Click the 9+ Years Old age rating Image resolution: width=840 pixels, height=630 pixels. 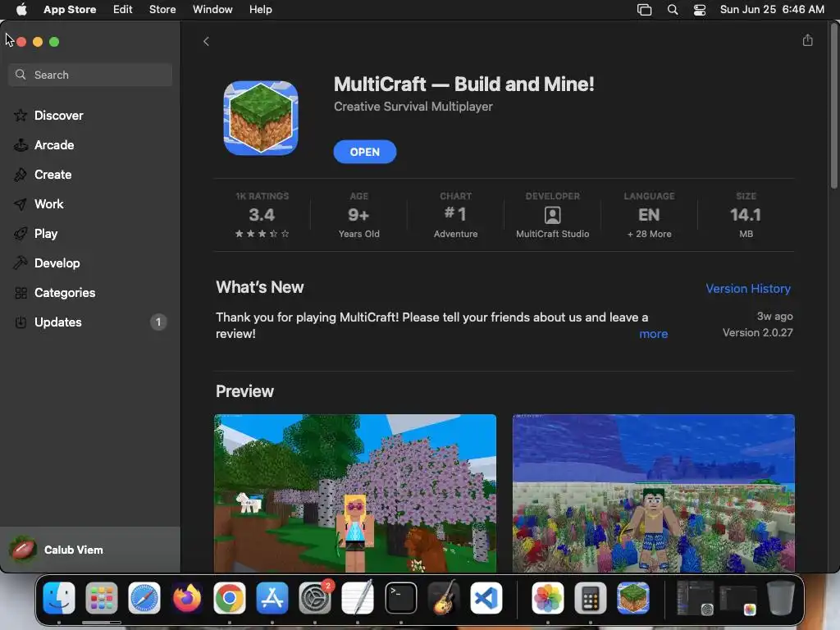pos(359,215)
